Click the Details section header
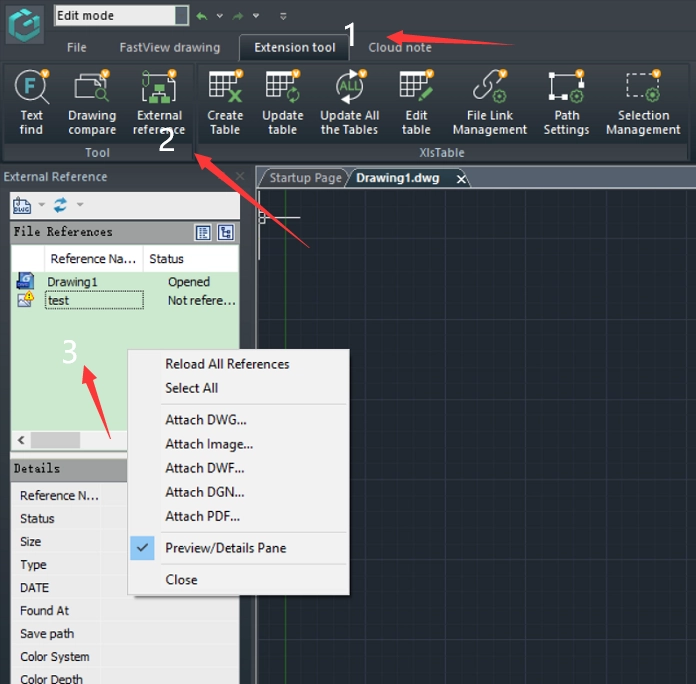The height and width of the screenshot is (684, 696). (x=69, y=469)
